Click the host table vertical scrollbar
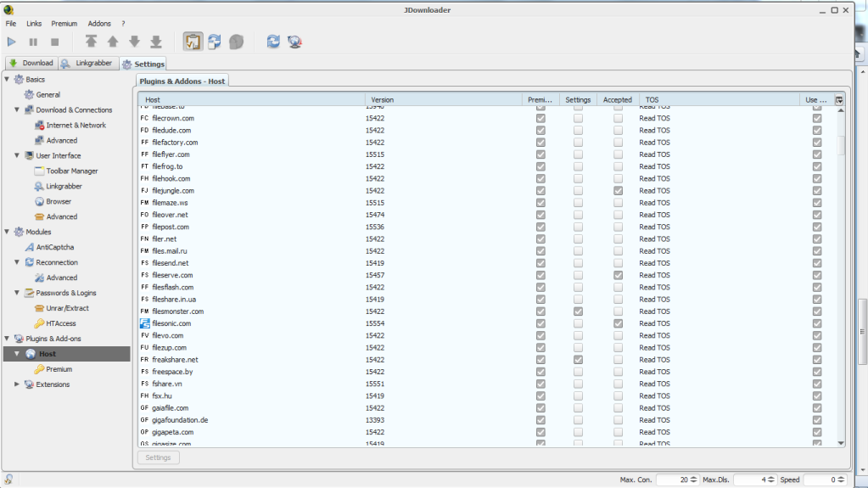868x488 pixels. tap(841, 277)
